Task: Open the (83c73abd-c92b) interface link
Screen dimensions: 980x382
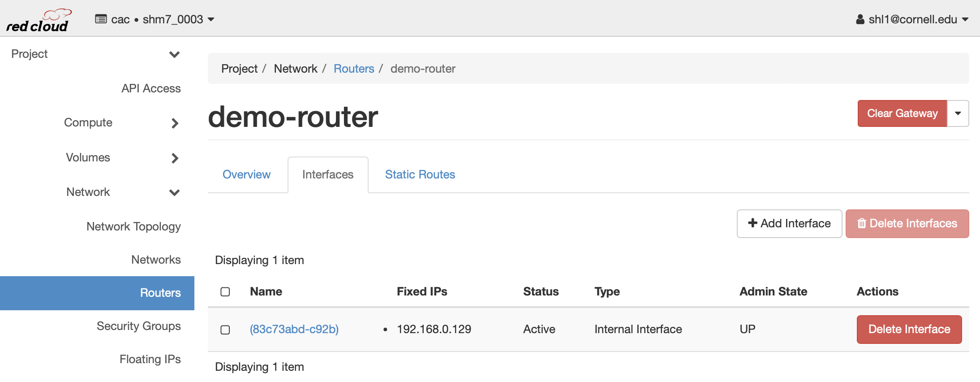Action: [294, 329]
